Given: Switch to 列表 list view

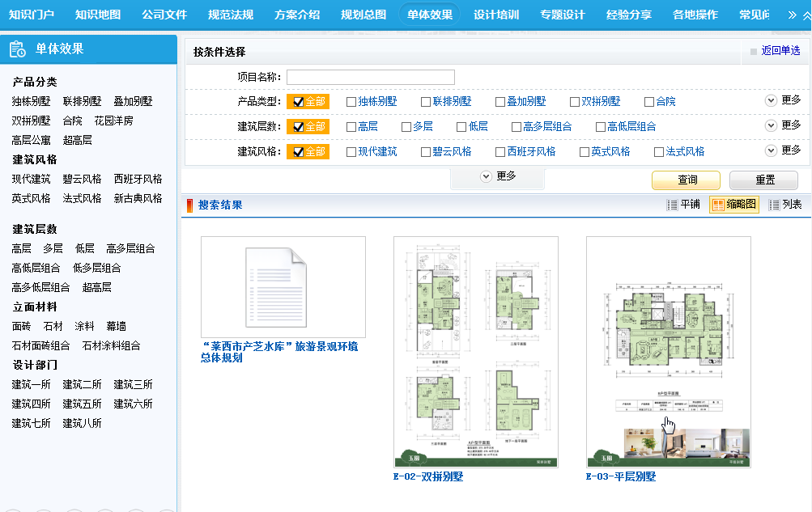Looking at the screenshot, I should point(784,205).
